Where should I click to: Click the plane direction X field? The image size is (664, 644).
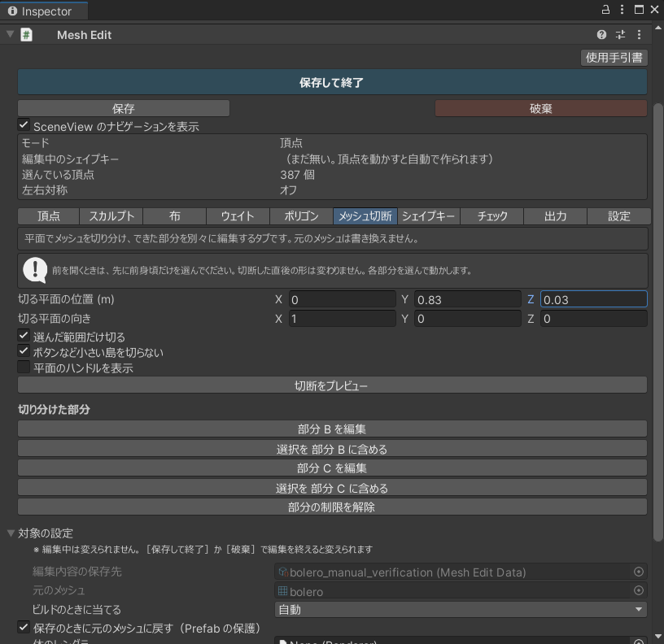pos(342,319)
